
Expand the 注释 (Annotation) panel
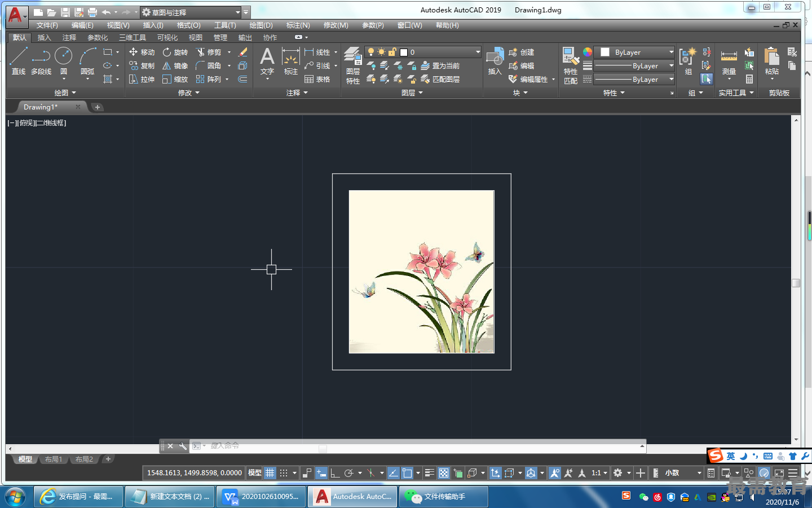[297, 93]
